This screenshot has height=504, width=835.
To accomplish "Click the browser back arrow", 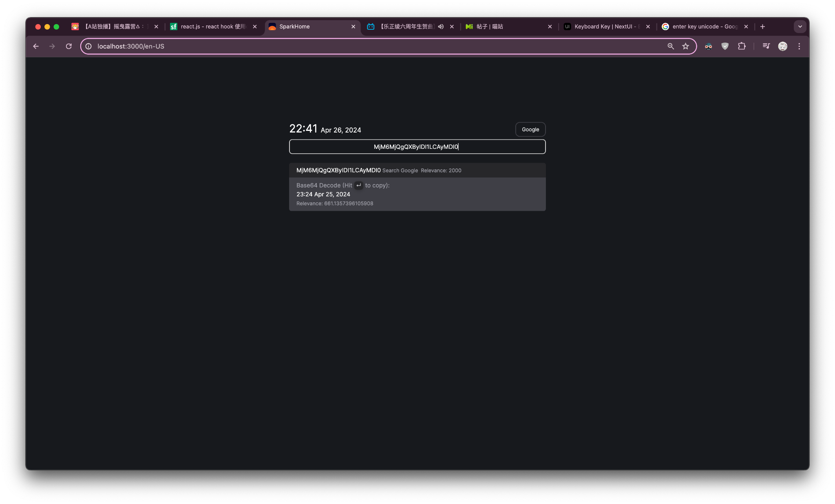I will 36,46.
